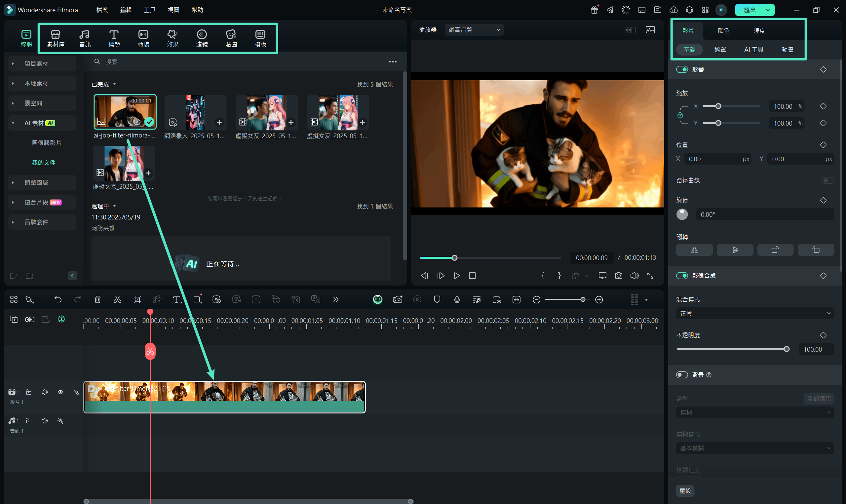This screenshot has width=846, height=504.
Task: Click the fullscreen expand icon in player
Action: pos(650,275)
